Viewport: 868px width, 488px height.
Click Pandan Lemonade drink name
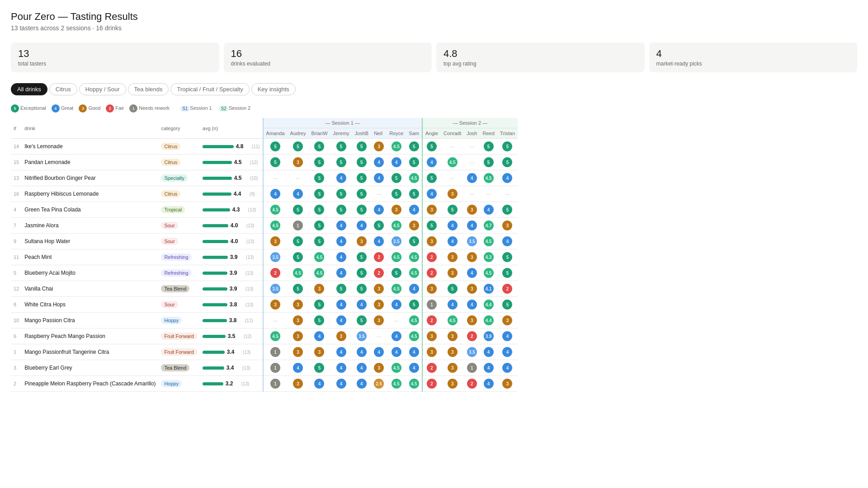point(47,162)
